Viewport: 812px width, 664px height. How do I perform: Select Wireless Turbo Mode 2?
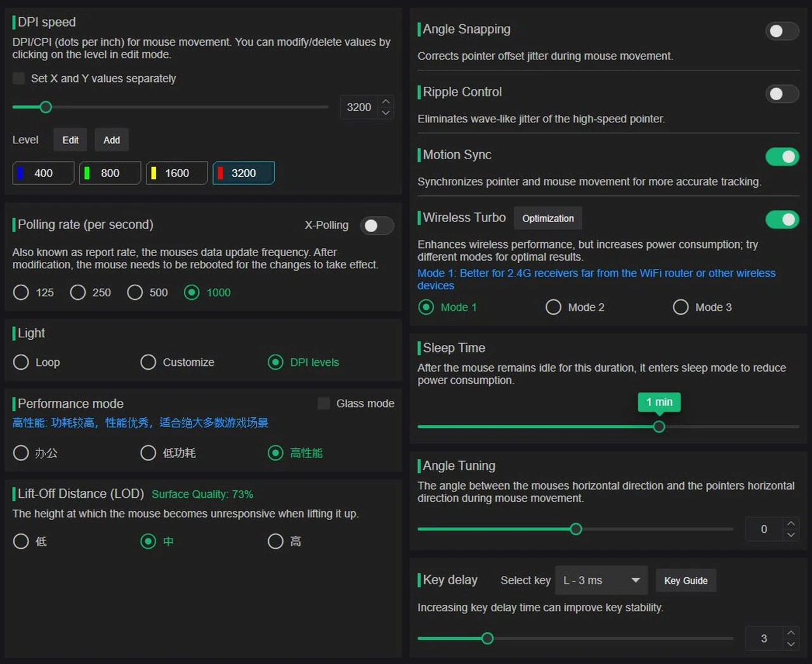(x=554, y=307)
